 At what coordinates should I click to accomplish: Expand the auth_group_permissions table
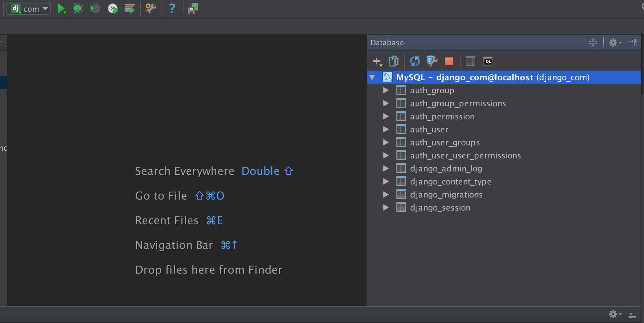(x=386, y=103)
